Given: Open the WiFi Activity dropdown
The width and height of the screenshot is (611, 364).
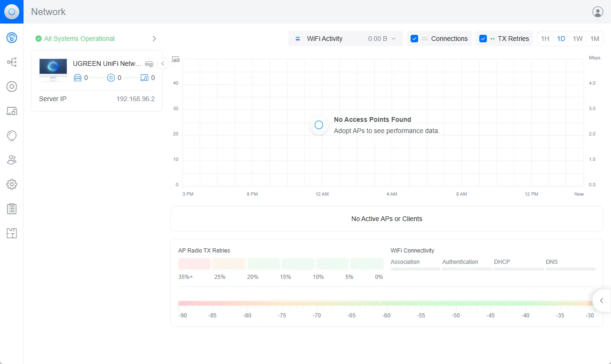Looking at the screenshot, I should (x=345, y=39).
